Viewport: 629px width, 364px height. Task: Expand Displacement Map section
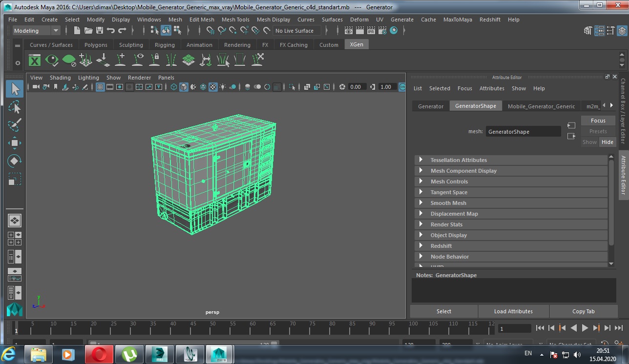click(x=511, y=214)
